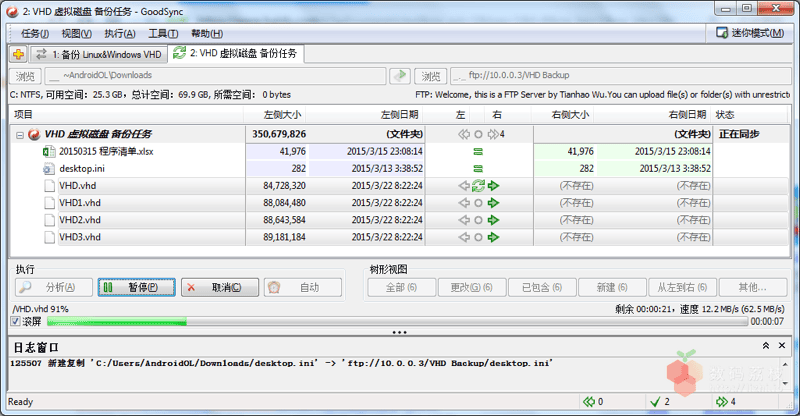
Task: Toggle the 滚屏 checkbox
Action: tap(15, 321)
